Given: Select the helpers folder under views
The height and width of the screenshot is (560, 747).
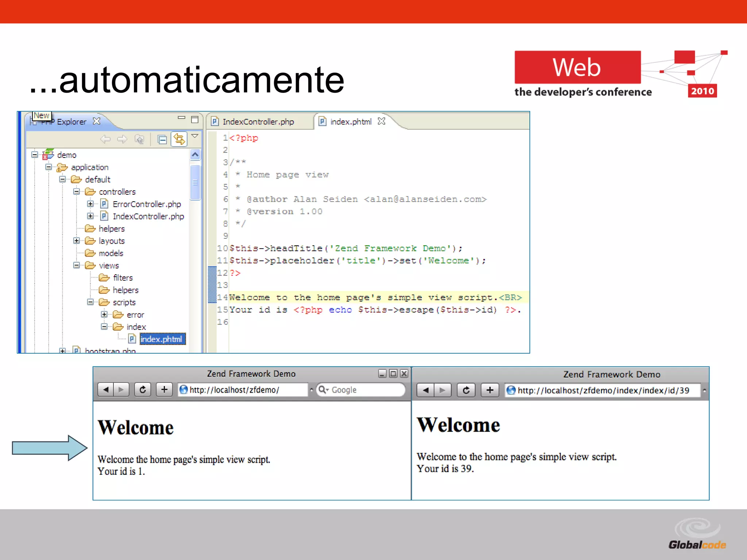Looking at the screenshot, I should click(x=125, y=290).
